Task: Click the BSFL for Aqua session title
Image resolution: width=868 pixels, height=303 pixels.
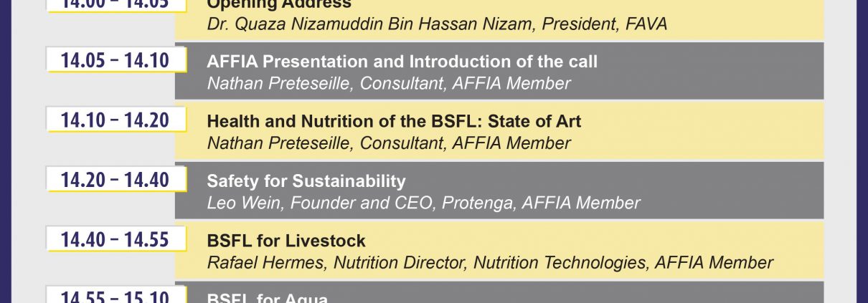Action: click(x=268, y=298)
